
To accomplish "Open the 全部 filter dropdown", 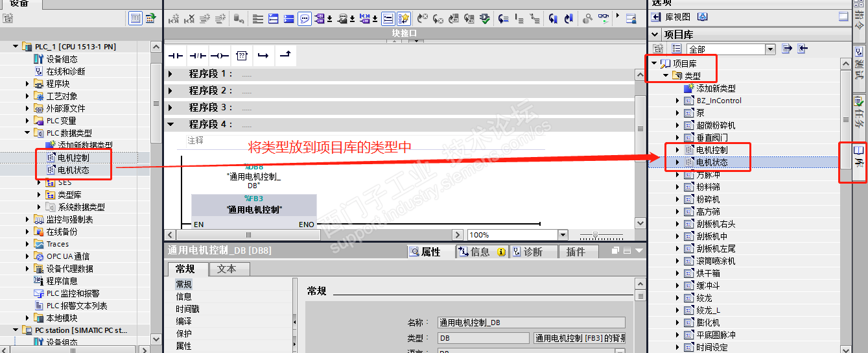I will click(x=770, y=49).
